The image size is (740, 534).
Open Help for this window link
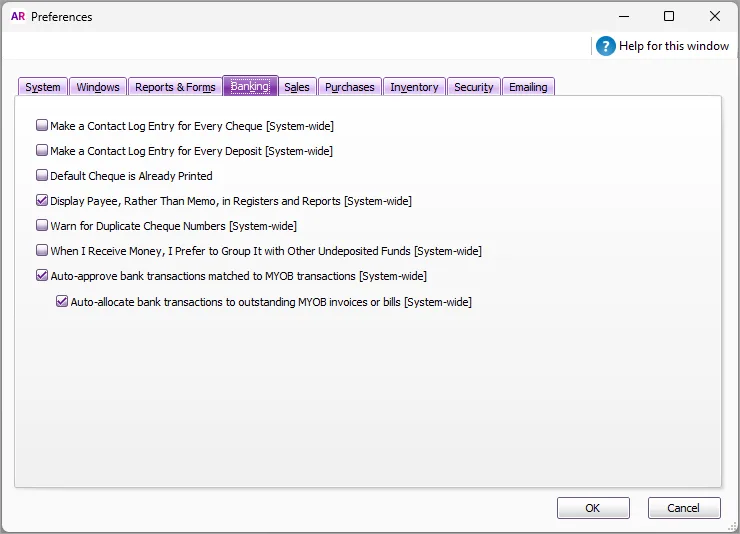(x=673, y=46)
